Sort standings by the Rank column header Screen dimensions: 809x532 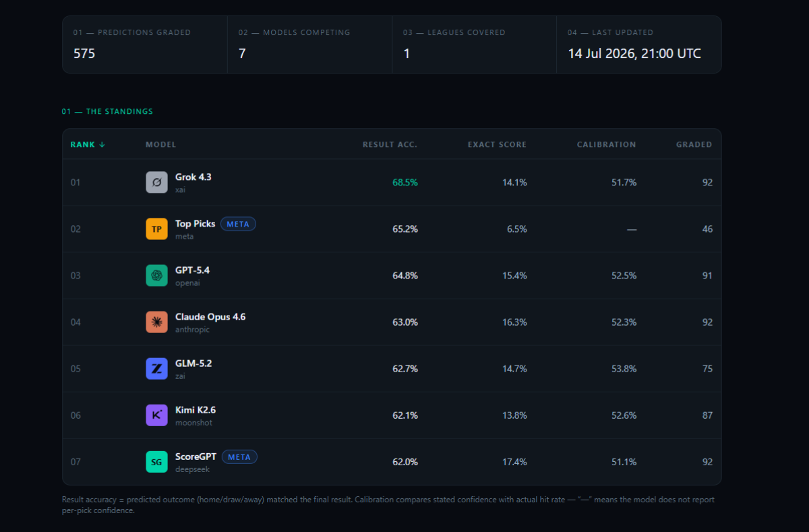point(88,144)
